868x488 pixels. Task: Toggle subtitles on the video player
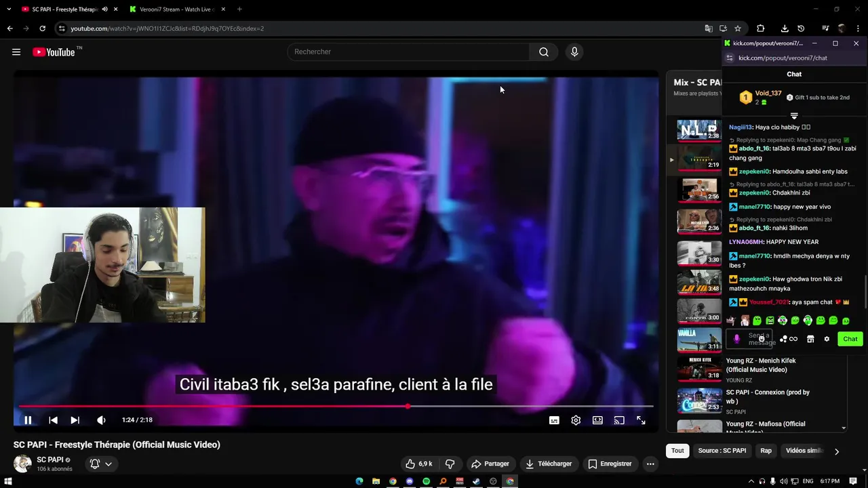(x=554, y=420)
